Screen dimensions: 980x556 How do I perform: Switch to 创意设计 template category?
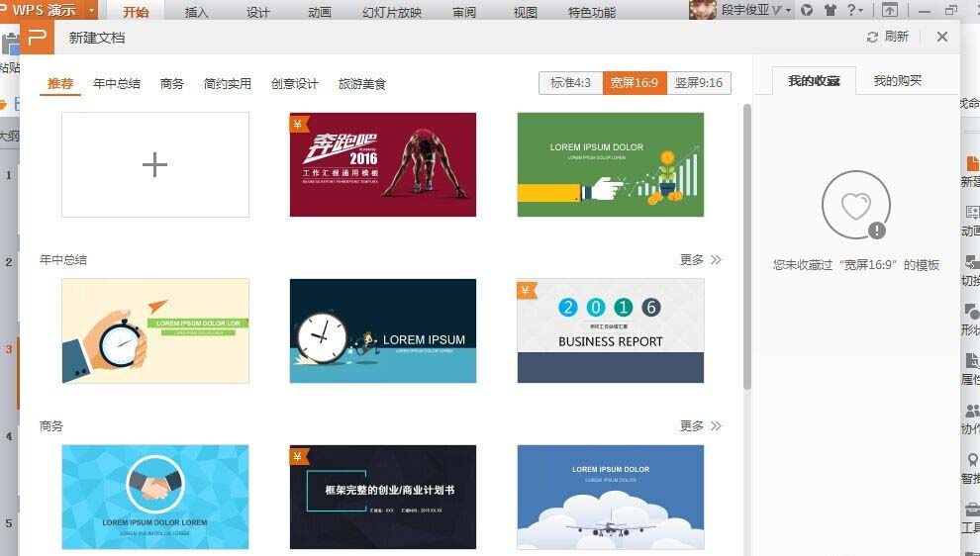click(295, 84)
